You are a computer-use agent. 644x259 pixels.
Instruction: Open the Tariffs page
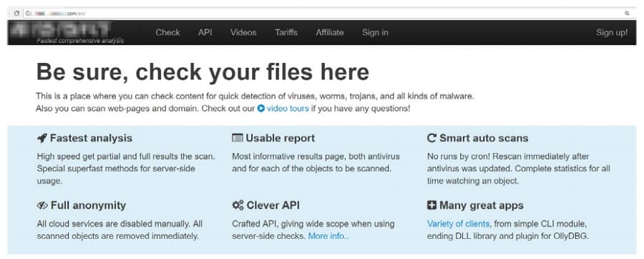286,32
